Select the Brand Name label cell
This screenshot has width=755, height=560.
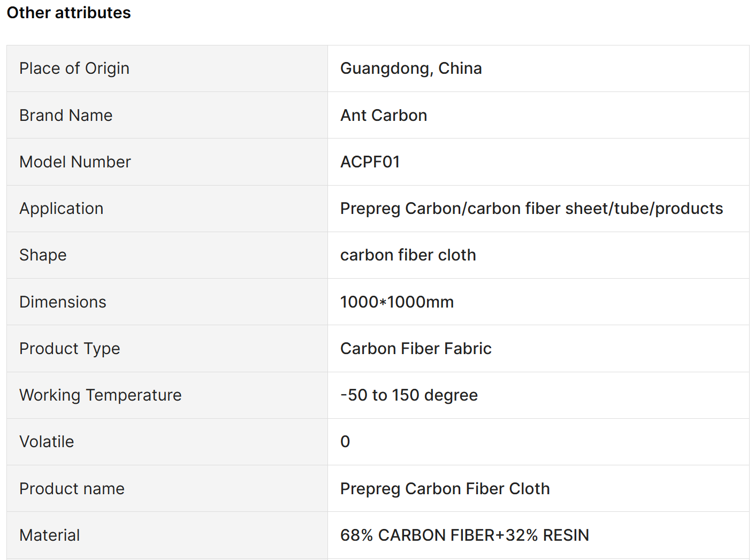pyautogui.click(x=167, y=115)
